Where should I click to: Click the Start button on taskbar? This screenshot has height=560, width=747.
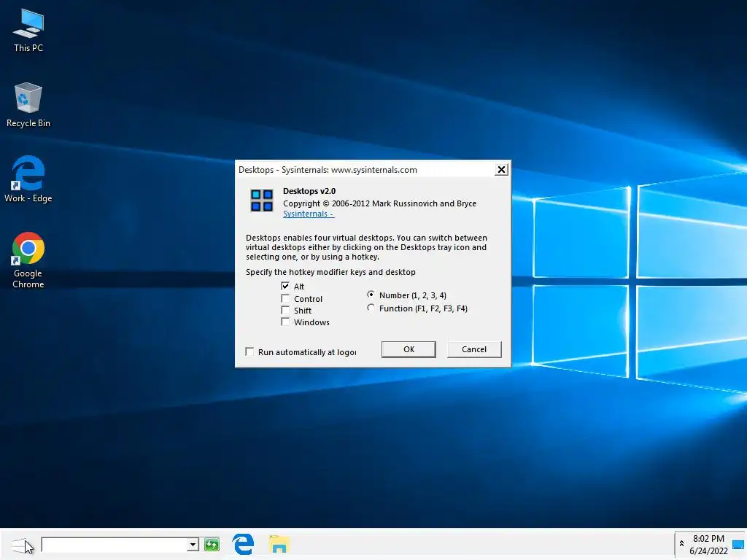pyautogui.click(x=21, y=545)
